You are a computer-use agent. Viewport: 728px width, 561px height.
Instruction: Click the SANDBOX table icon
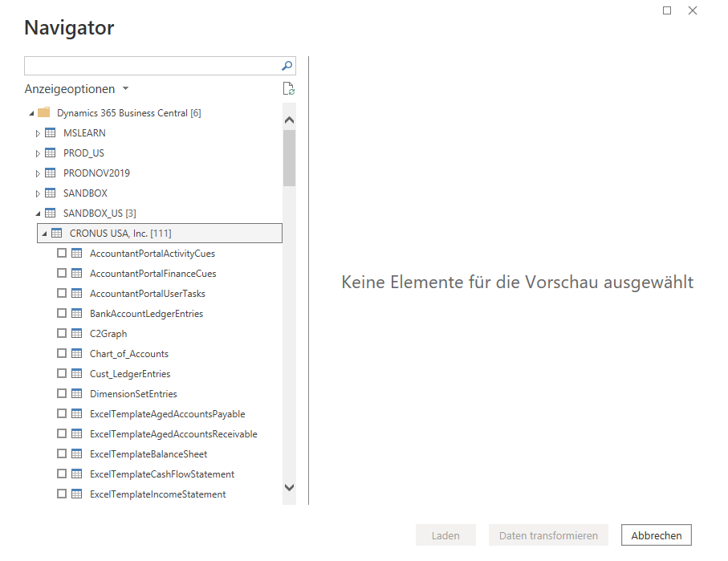[x=50, y=193]
